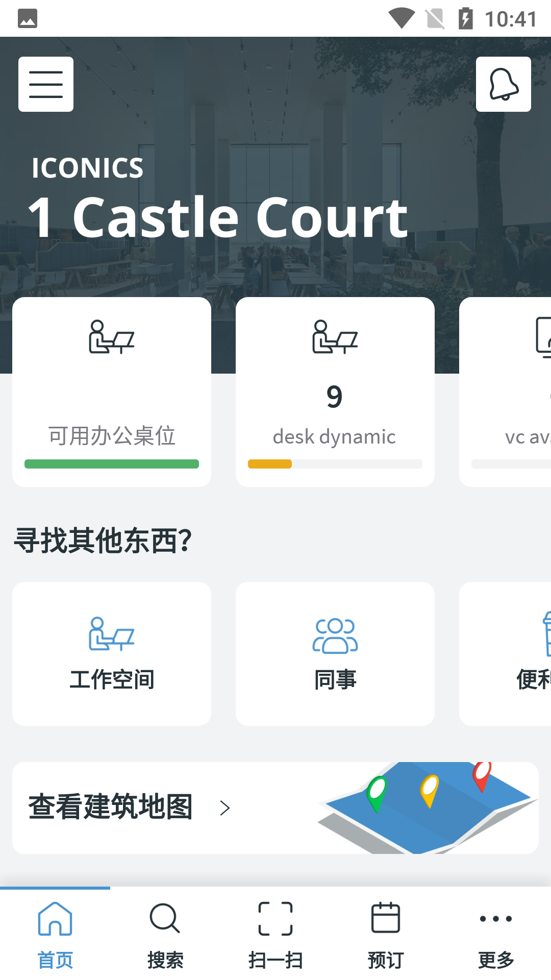Image resolution: width=551 pixels, height=980 pixels.
Task: Tap the no-SIM signal icon
Action: [x=435, y=19]
